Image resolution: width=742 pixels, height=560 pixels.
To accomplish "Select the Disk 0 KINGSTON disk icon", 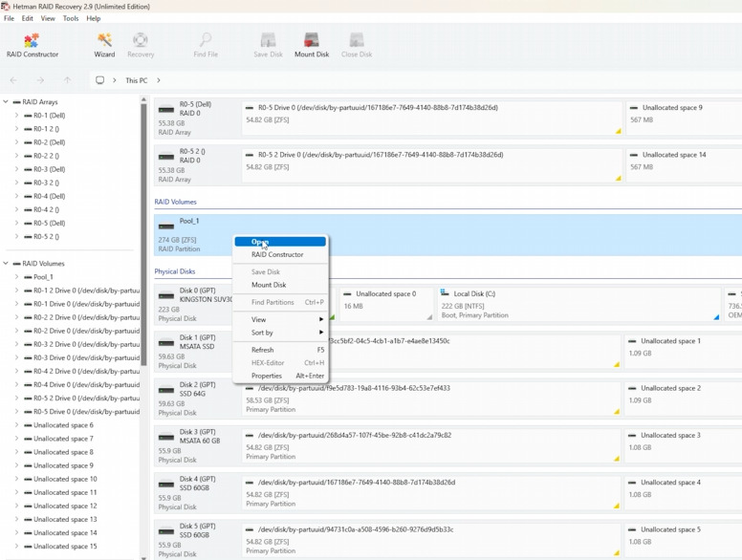I will (x=166, y=295).
